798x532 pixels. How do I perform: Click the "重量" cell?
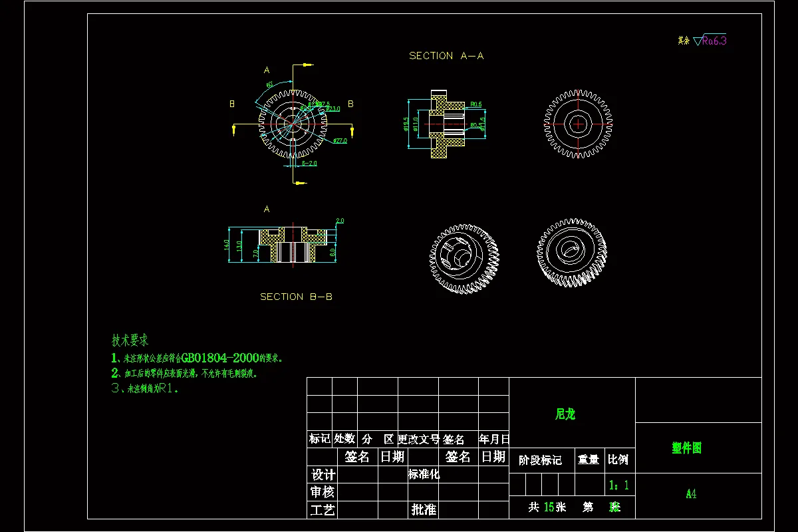coord(589,460)
